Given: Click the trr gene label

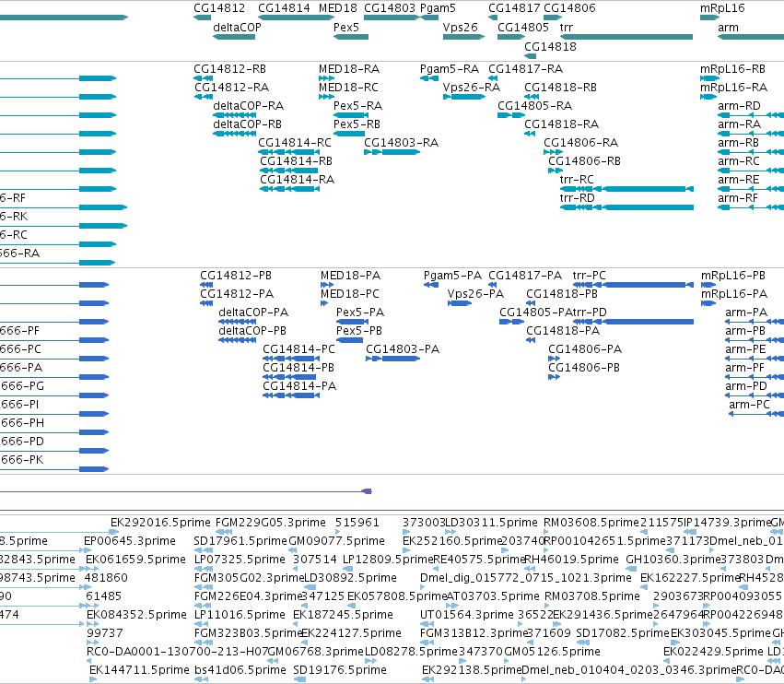Looking at the screenshot, I should (x=567, y=28).
